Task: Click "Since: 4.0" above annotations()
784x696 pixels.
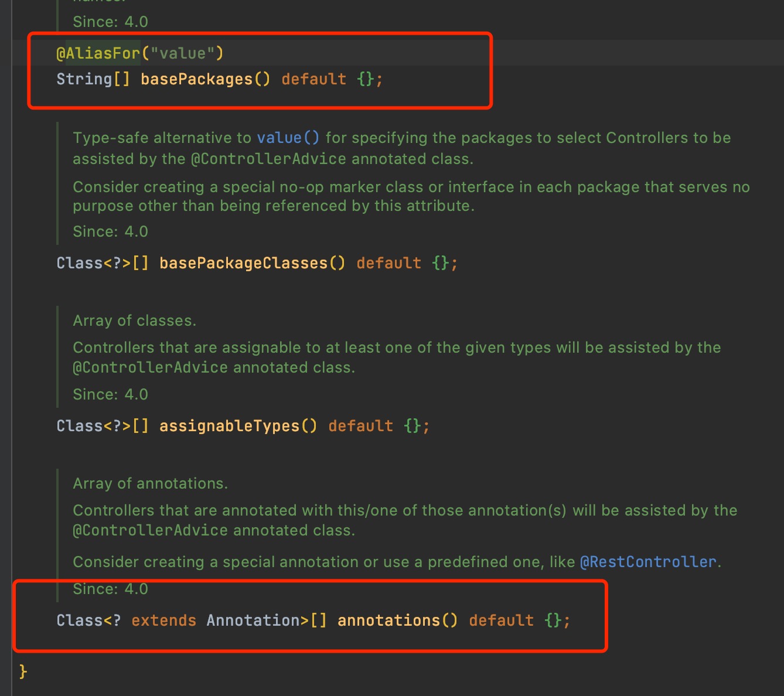Action: tap(110, 589)
